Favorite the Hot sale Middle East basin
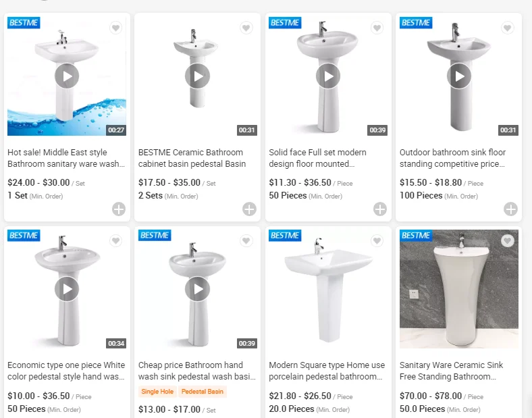The width and height of the screenshot is (532, 418). pos(116,28)
